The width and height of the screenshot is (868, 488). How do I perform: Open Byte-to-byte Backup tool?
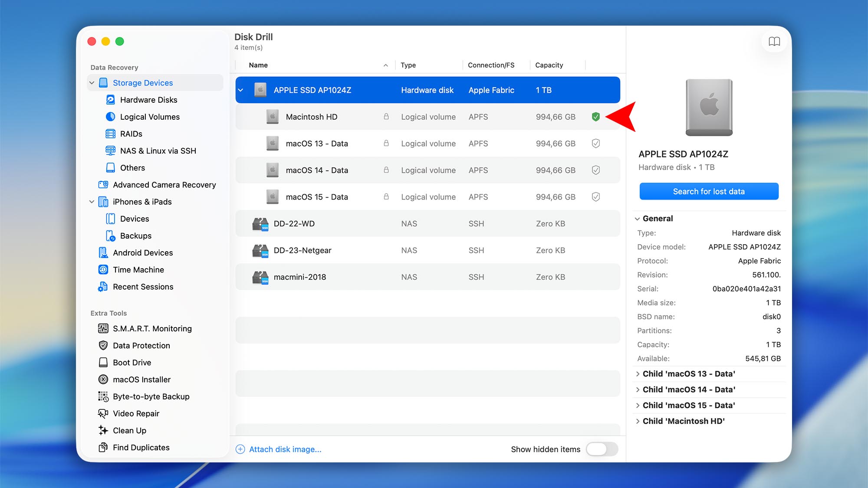(151, 396)
